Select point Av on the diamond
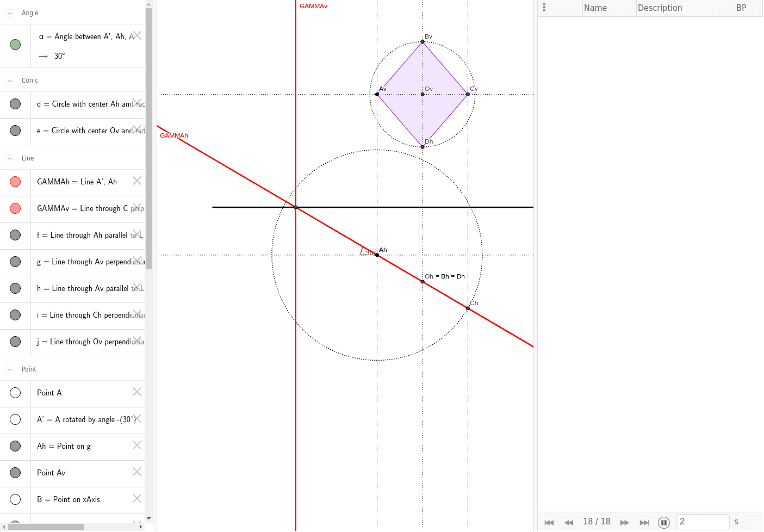Viewport: 764px width, 532px height. (x=377, y=94)
